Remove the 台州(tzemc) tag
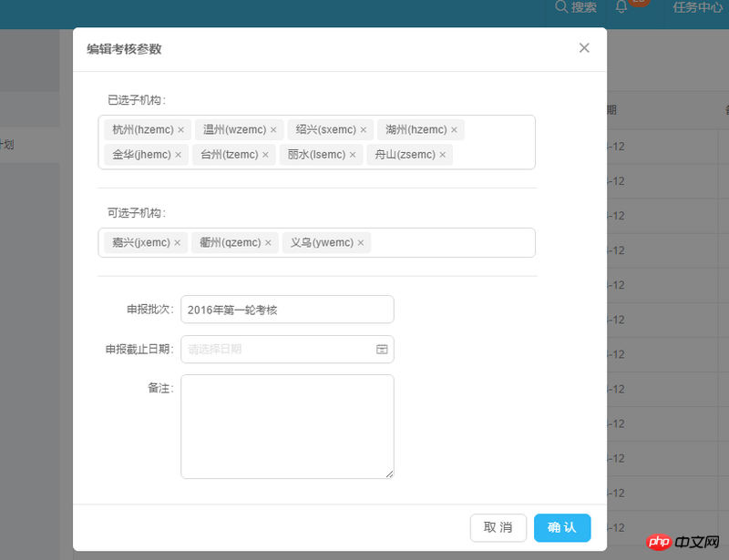Viewport: 729px width, 560px height. pos(266,155)
